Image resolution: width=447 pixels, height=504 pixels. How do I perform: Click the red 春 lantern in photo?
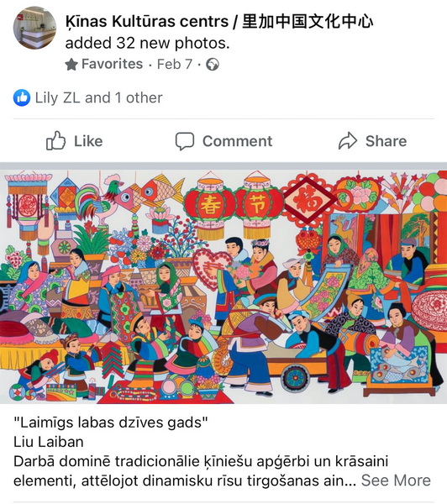210,206
